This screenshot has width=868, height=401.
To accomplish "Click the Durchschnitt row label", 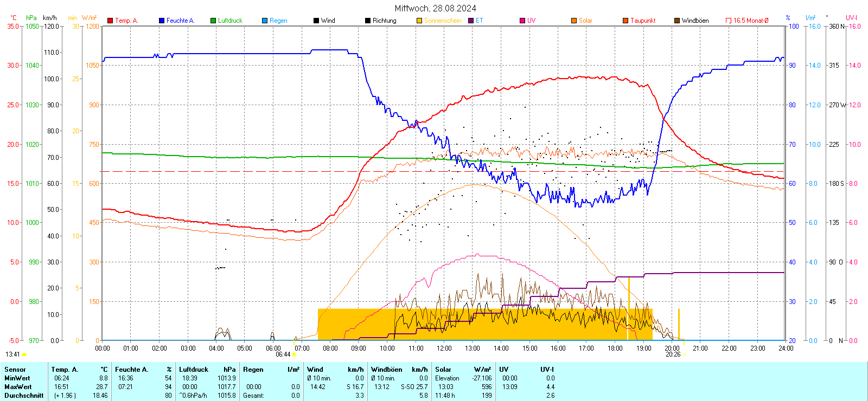I will point(24,396).
